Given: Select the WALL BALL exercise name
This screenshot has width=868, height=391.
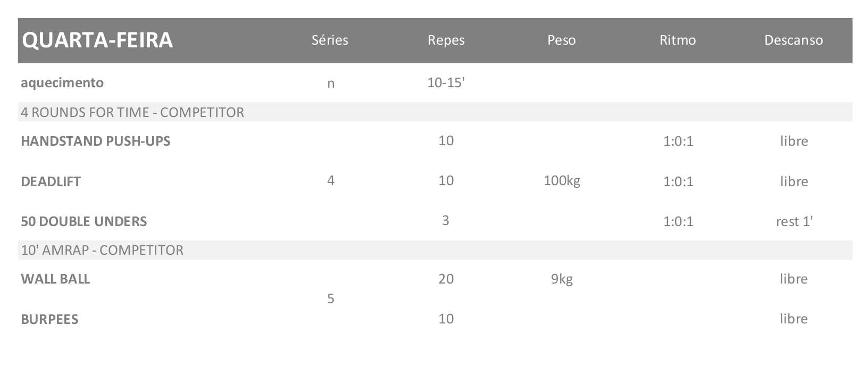Looking at the screenshot, I should point(55,279).
